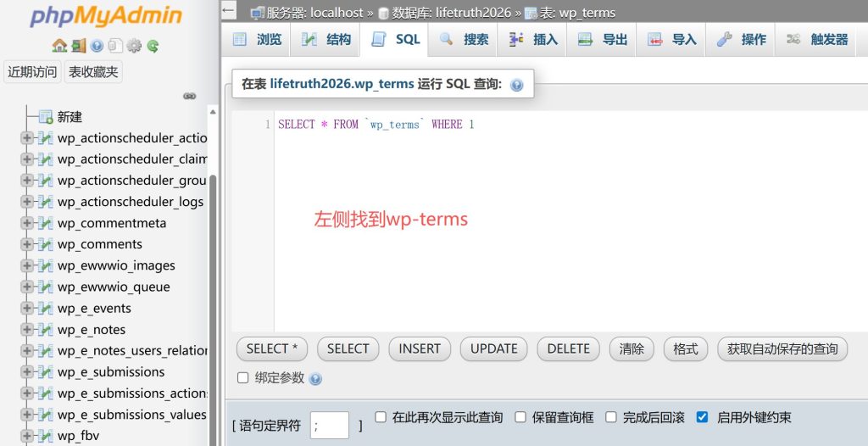Expand wp_e_submissions_values plus toggle
Screen dimensions: 868x446
[26, 415]
